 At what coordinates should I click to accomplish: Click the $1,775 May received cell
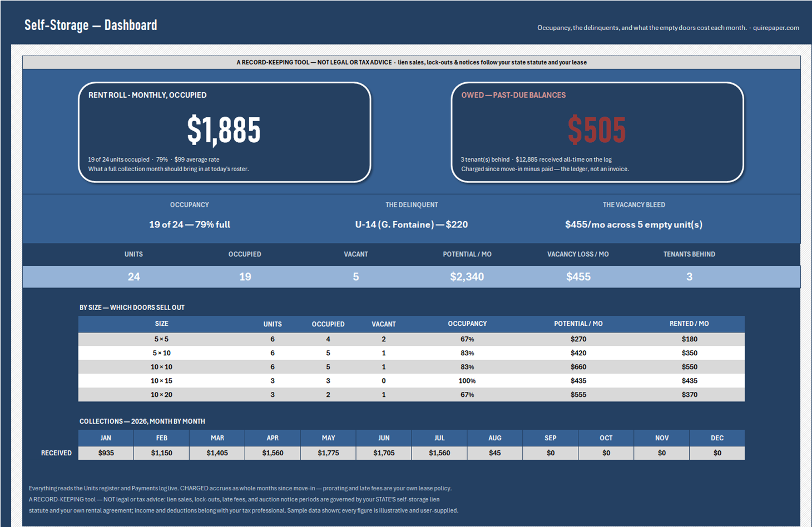pos(328,453)
